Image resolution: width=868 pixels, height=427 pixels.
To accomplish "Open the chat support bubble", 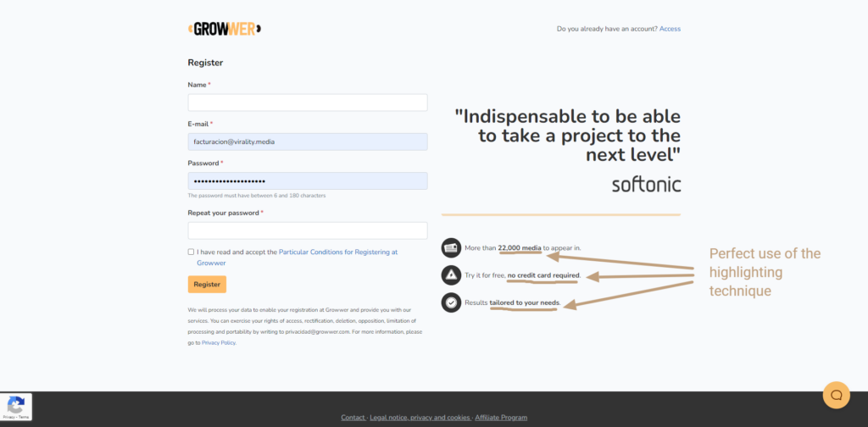I will coord(836,395).
